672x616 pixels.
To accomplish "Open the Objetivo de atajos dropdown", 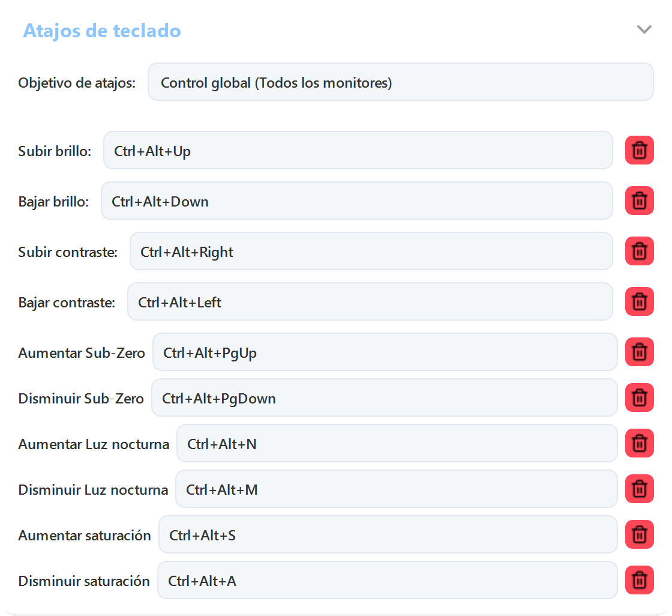I will click(400, 82).
